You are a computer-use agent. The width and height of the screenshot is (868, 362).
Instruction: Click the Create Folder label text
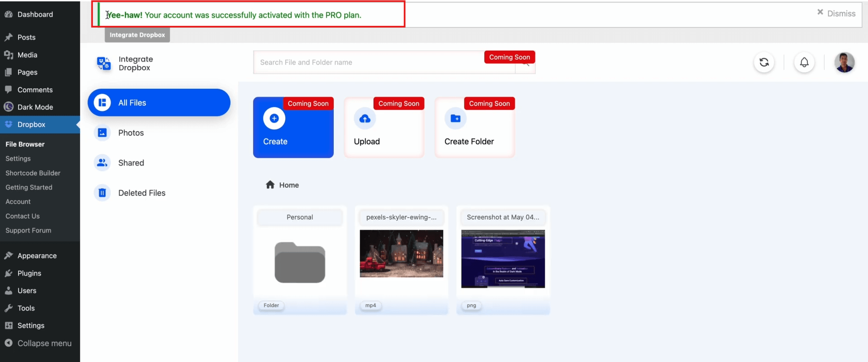pos(469,142)
